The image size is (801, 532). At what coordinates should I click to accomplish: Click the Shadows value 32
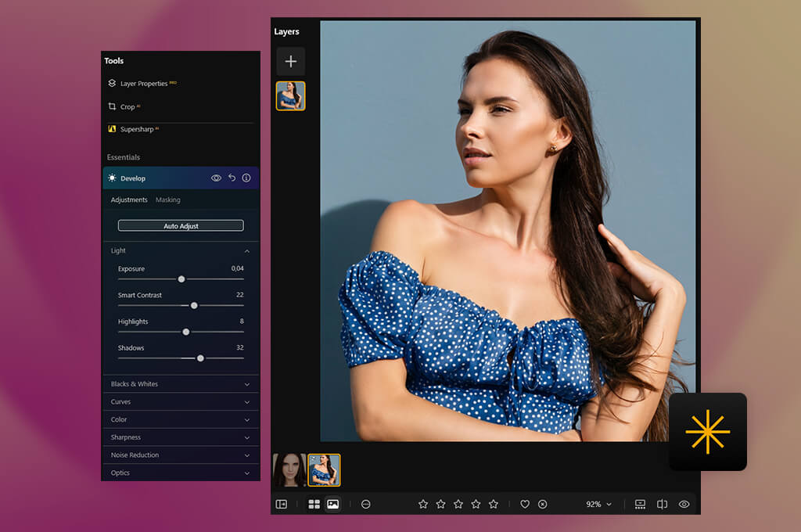[x=240, y=347]
